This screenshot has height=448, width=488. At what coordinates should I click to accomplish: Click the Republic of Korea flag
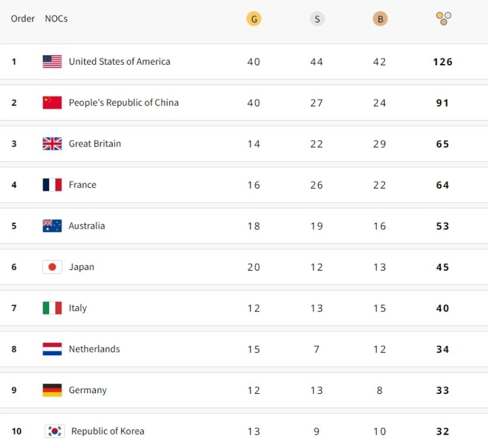[54, 432]
